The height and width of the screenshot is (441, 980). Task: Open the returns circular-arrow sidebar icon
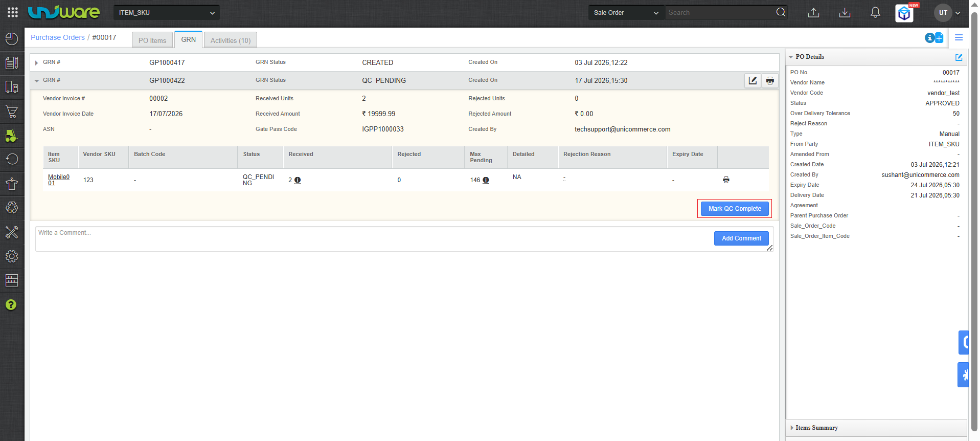(12, 159)
